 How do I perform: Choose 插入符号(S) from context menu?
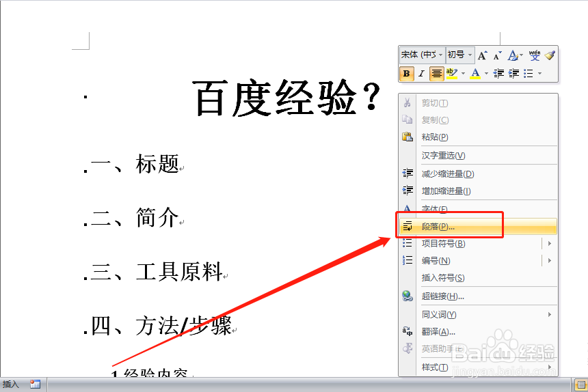[479, 278]
